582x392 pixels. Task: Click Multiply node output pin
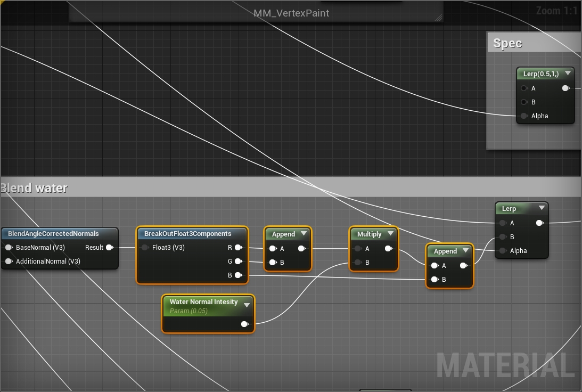(389, 249)
